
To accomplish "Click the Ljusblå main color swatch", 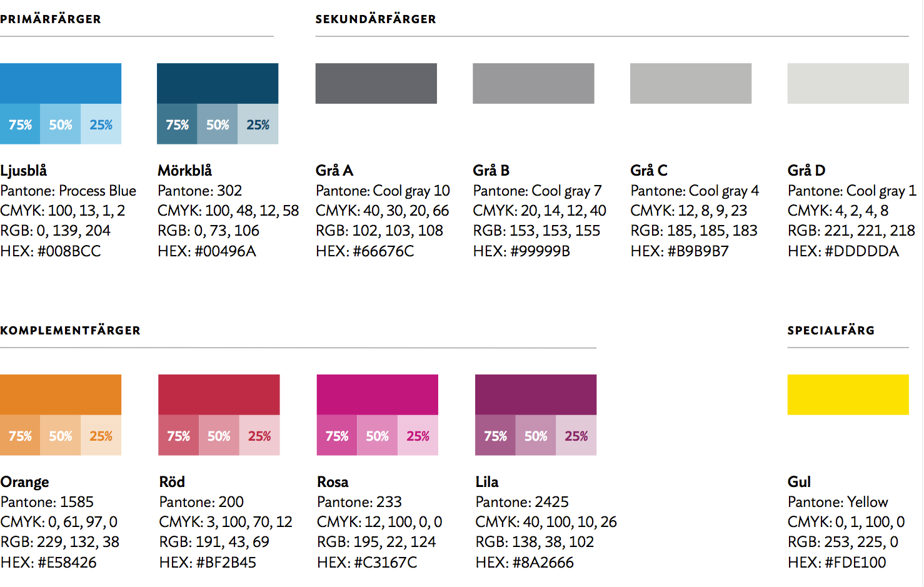I will 61,83.
